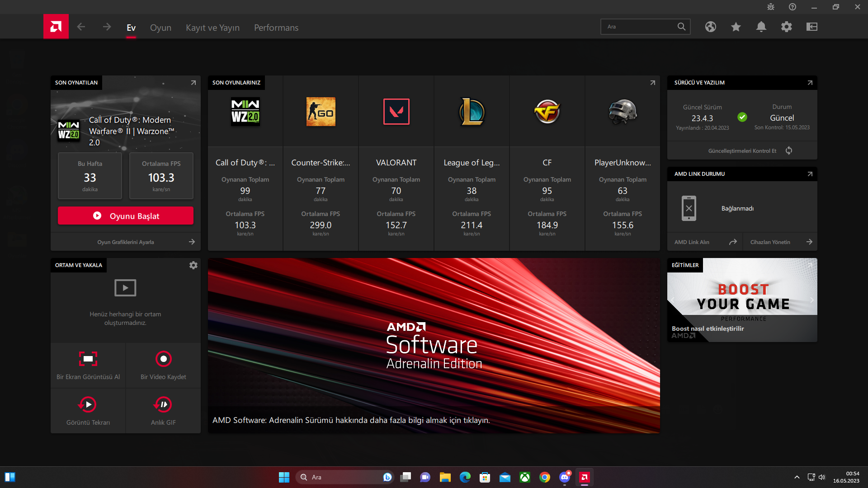Viewport: 868px width, 488px height.
Task: Click the AMD Software taskbar icon
Action: 585,477
